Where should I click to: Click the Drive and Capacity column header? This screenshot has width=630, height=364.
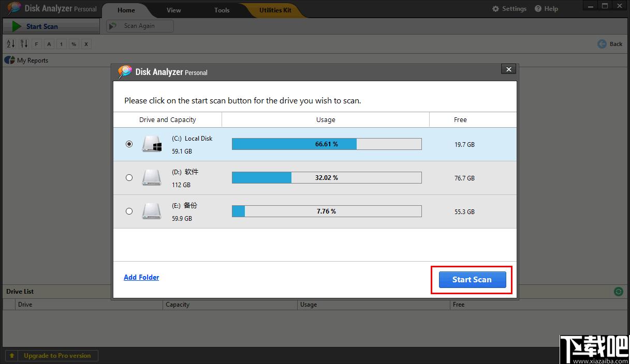click(x=168, y=120)
